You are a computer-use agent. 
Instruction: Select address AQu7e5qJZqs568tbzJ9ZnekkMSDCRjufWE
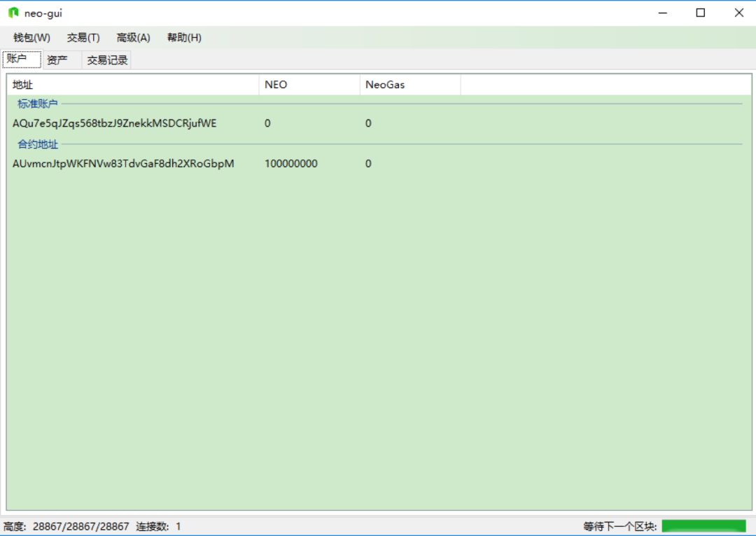tap(115, 123)
